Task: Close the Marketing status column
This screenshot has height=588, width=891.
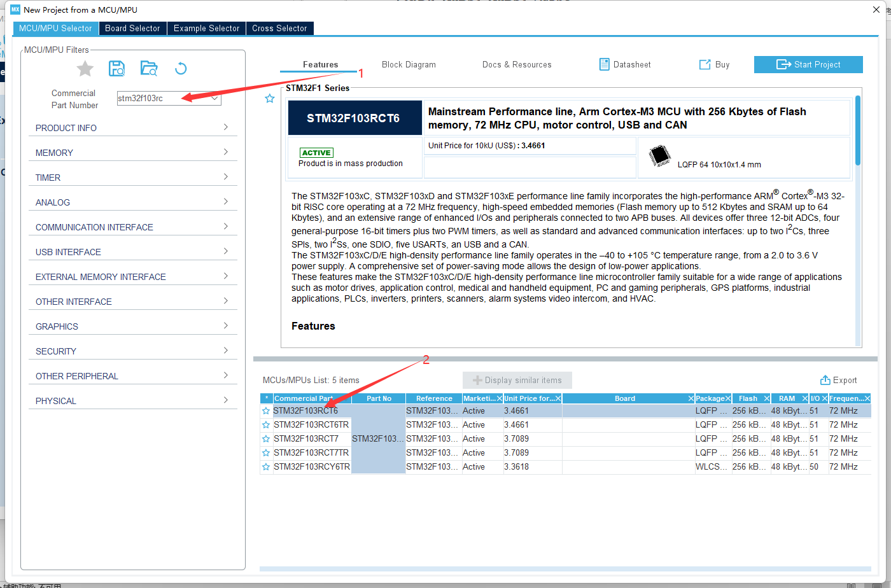Action: (x=500, y=398)
